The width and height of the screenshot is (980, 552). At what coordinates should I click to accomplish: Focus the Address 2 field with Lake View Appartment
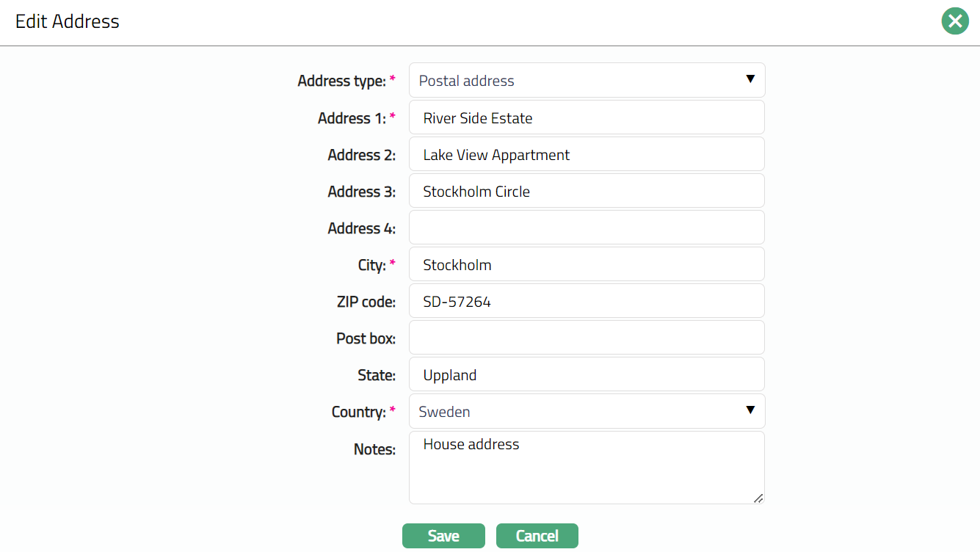pos(587,155)
